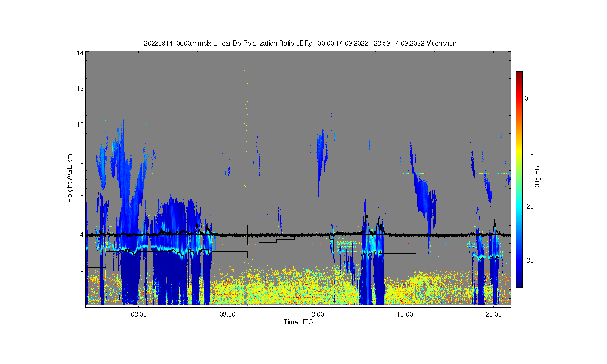
Task: Click the "Height AGL km" y-axis label
Action: [70, 178]
